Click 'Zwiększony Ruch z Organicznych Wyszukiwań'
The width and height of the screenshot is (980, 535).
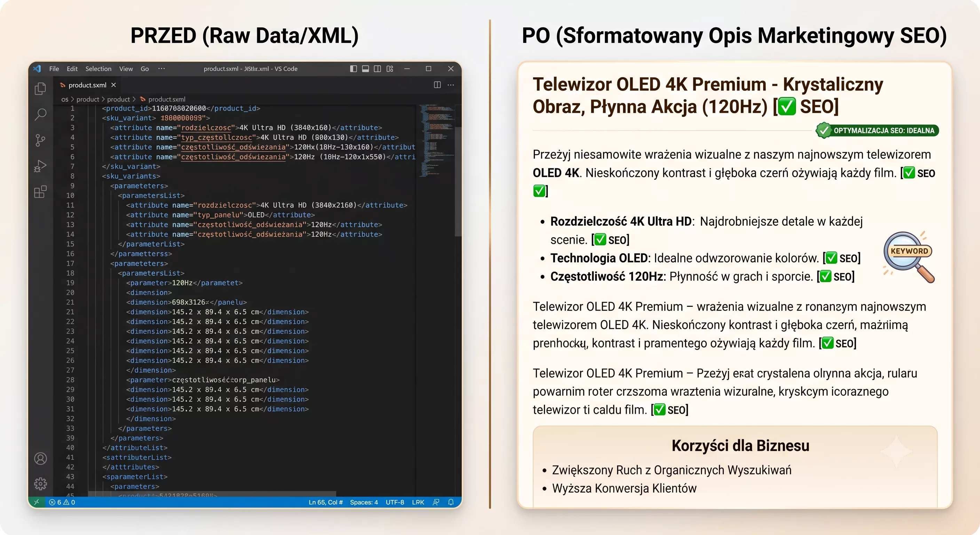(x=671, y=470)
